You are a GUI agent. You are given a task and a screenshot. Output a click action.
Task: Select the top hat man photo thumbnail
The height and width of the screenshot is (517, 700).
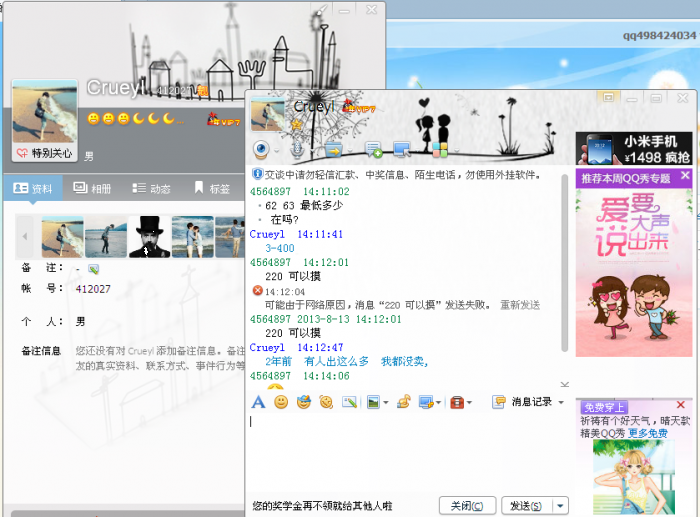tap(150, 237)
